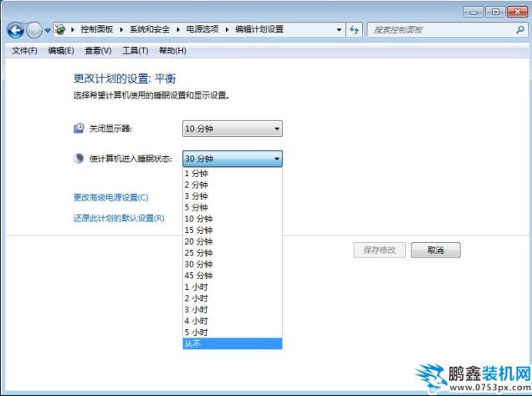The width and height of the screenshot is (532, 396).
Task: Open the 关闭显示器 dropdown showing 10 分钟
Action: pyautogui.click(x=233, y=129)
